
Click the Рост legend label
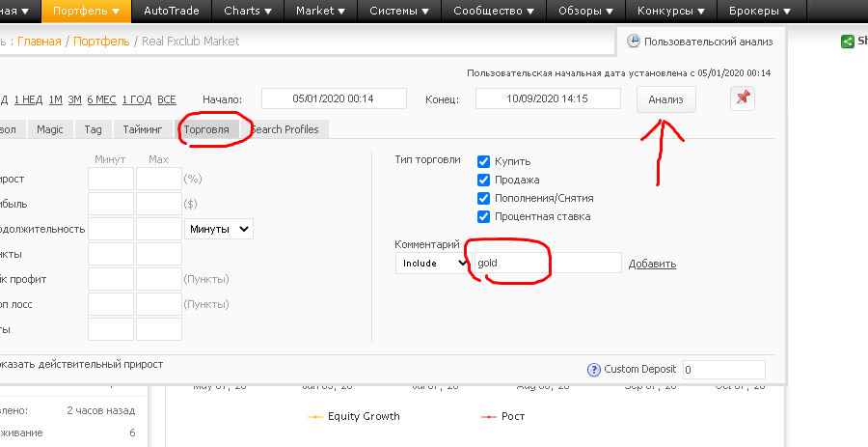pos(513,416)
